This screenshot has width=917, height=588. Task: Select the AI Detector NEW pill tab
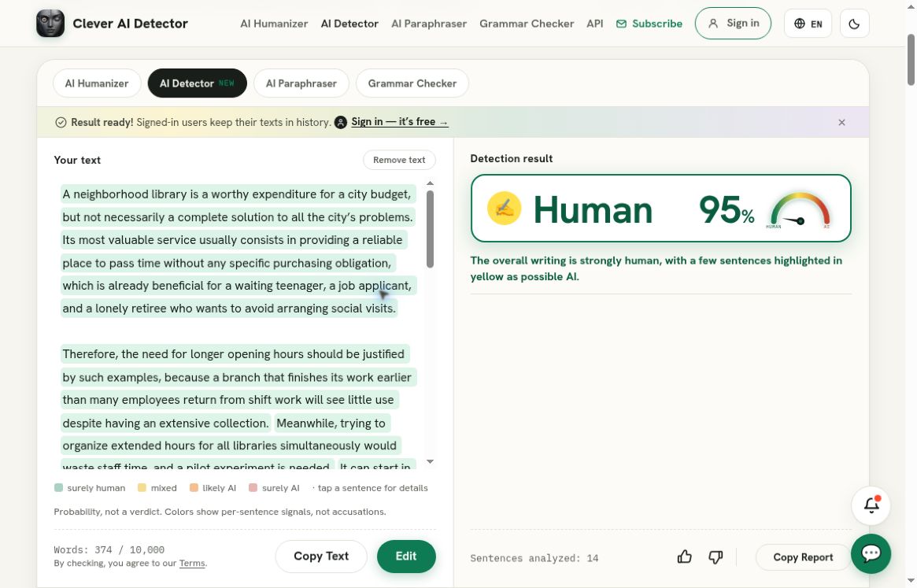tap(197, 83)
